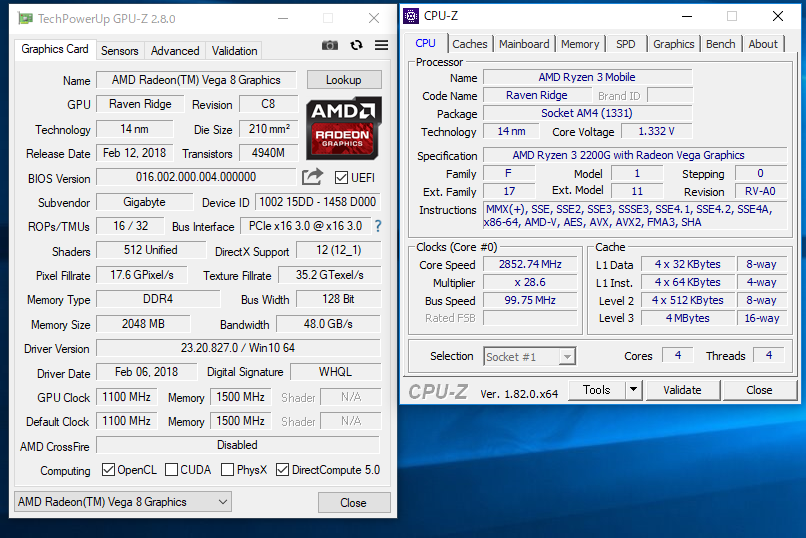The width and height of the screenshot is (806, 538).
Task: Minimize the GPU-Z window
Action: point(283,18)
